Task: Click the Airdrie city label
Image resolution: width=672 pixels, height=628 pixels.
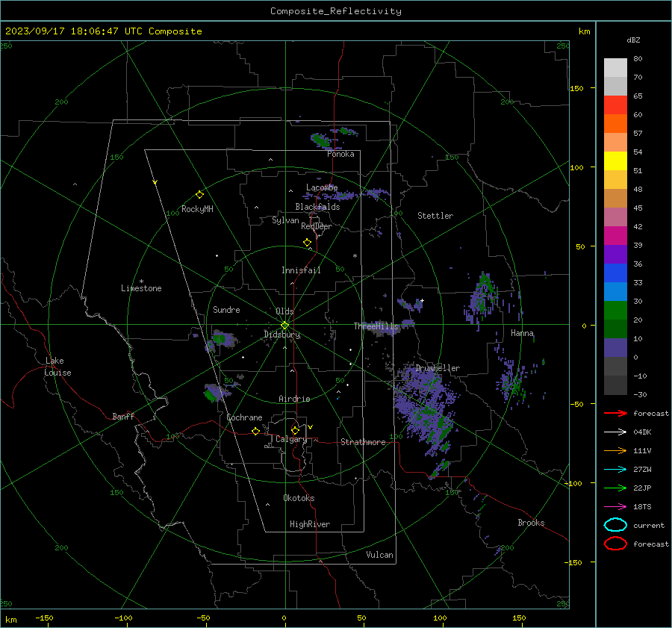Action: point(294,399)
